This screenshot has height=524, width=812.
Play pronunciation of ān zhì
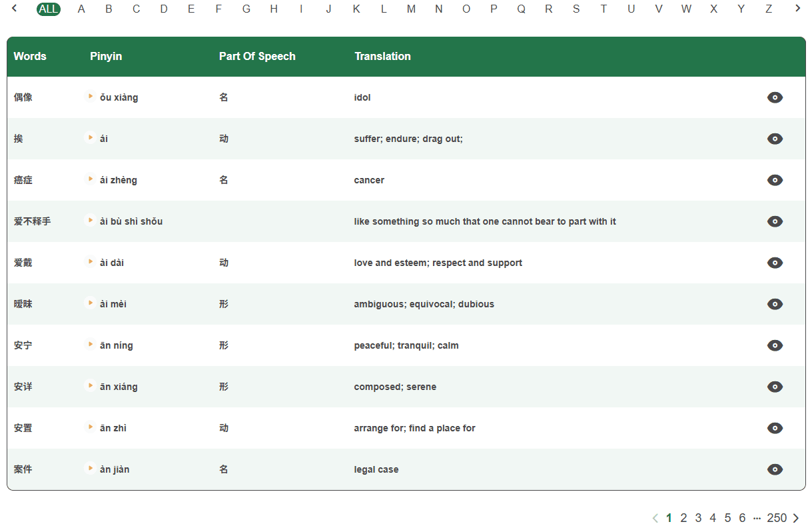90,428
